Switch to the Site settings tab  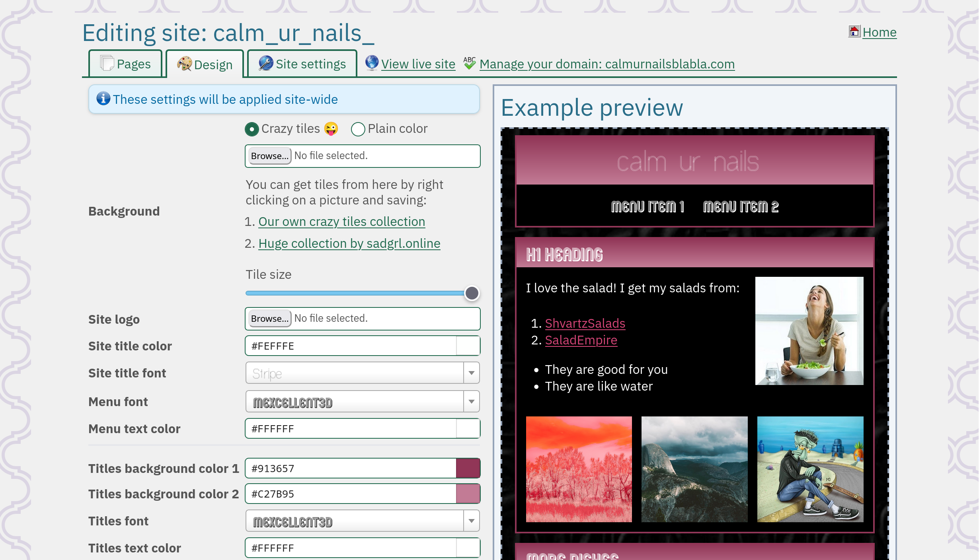tap(301, 64)
